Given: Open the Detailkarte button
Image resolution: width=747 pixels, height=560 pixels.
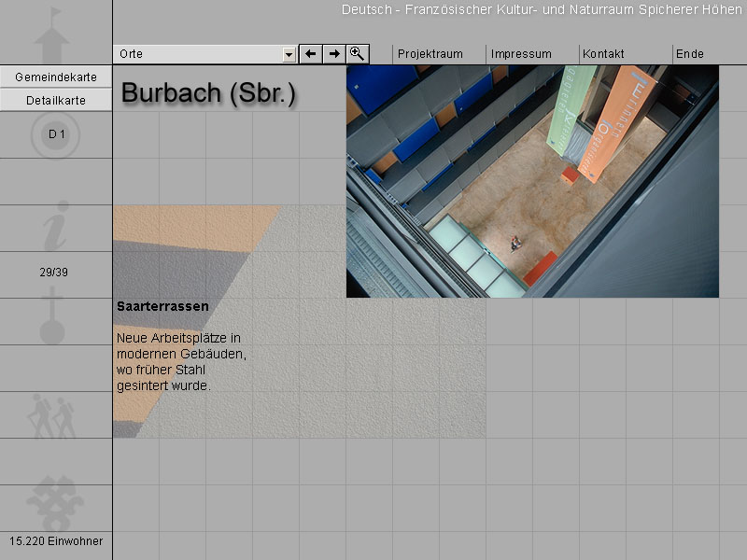Looking at the screenshot, I should point(56,101).
